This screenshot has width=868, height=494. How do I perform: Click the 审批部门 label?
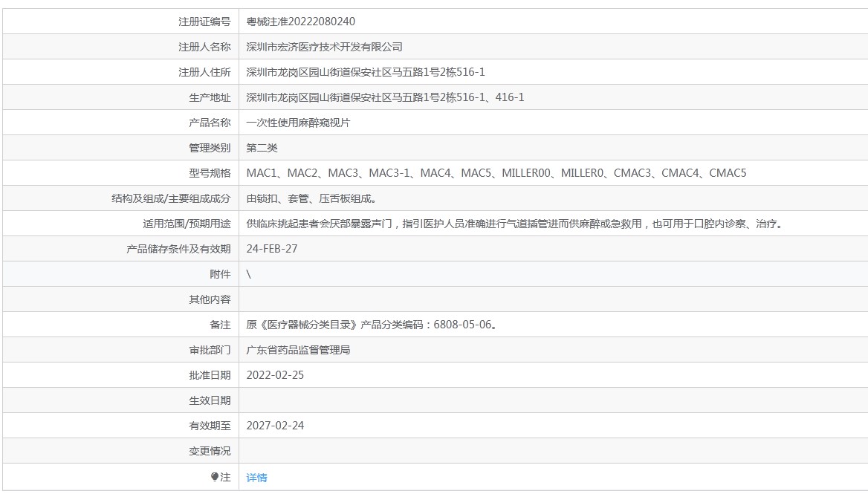[x=210, y=350]
